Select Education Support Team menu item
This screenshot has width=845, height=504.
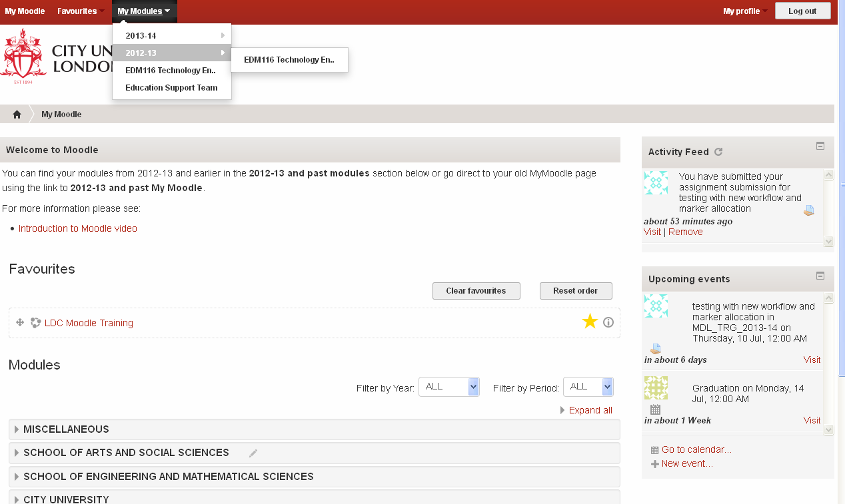pyautogui.click(x=172, y=87)
